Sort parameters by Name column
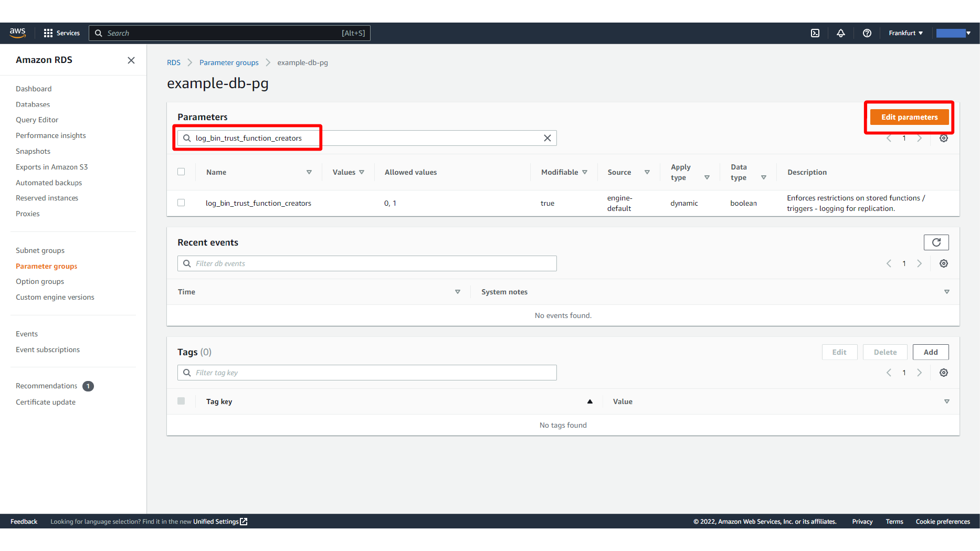Image resolution: width=980 pixels, height=551 pixels. tap(309, 172)
